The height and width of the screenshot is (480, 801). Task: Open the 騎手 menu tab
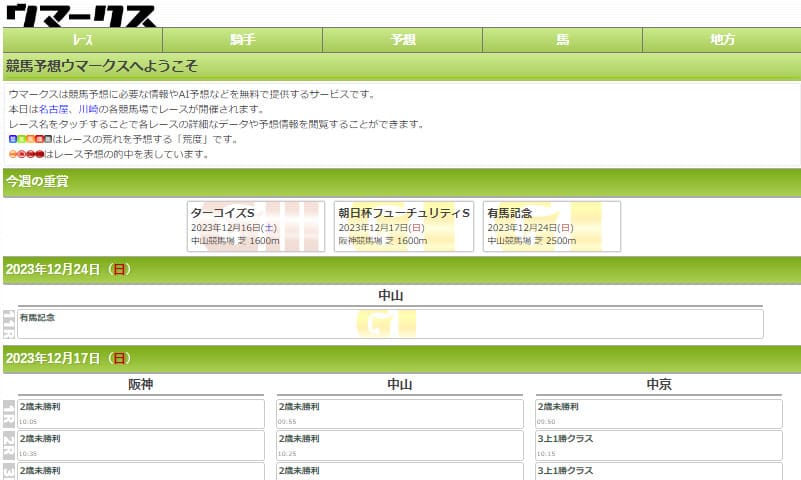pos(243,40)
